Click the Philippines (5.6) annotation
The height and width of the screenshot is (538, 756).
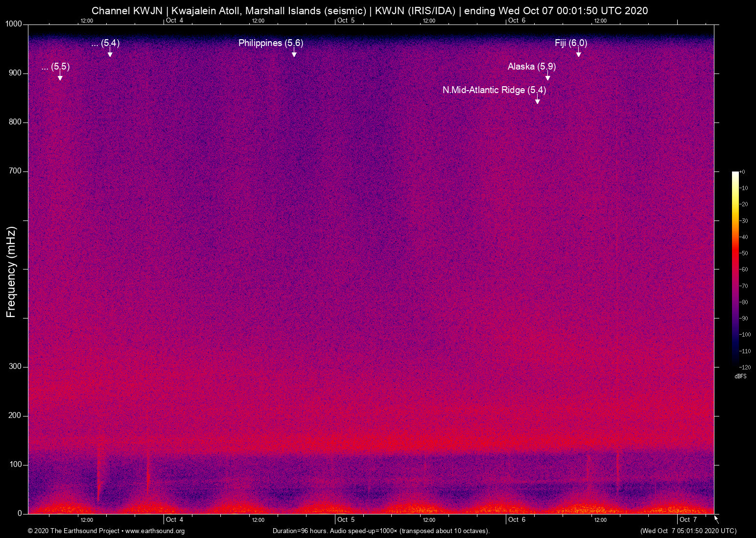click(x=270, y=43)
